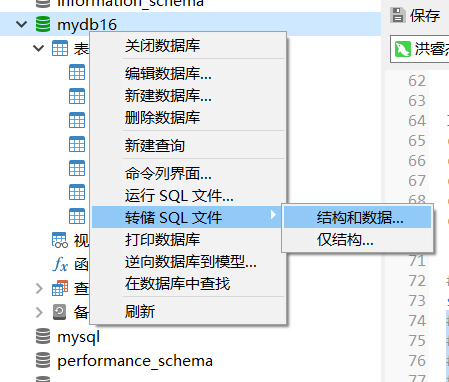The height and width of the screenshot is (382, 449).
Task: Click the tables folder icon under mydb16
Action: coord(60,48)
